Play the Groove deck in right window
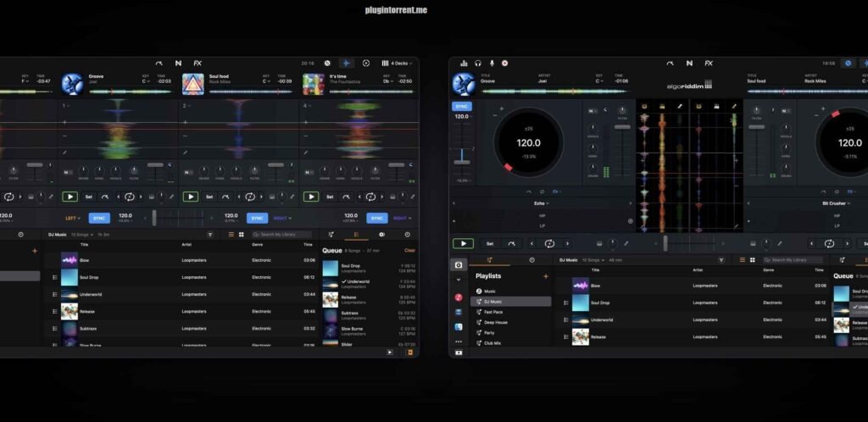 [x=464, y=243]
